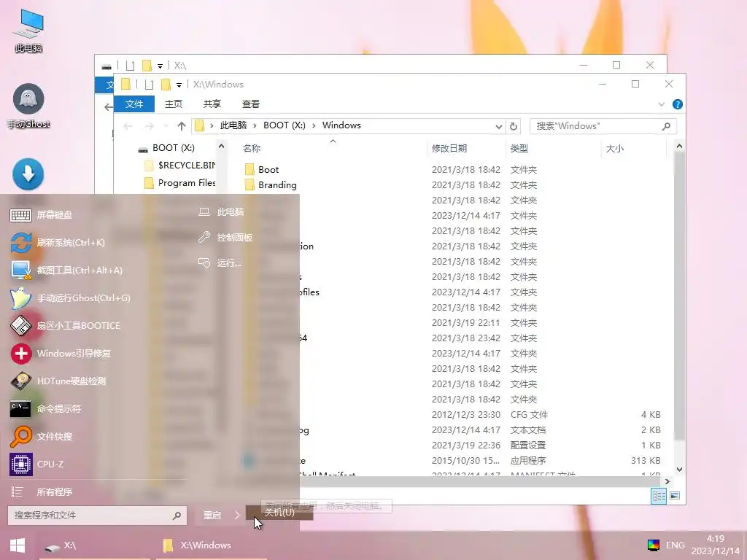This screenshot has width=747, height=560.
Task: Go up one folder level arrow
Action: pos(181,126)
